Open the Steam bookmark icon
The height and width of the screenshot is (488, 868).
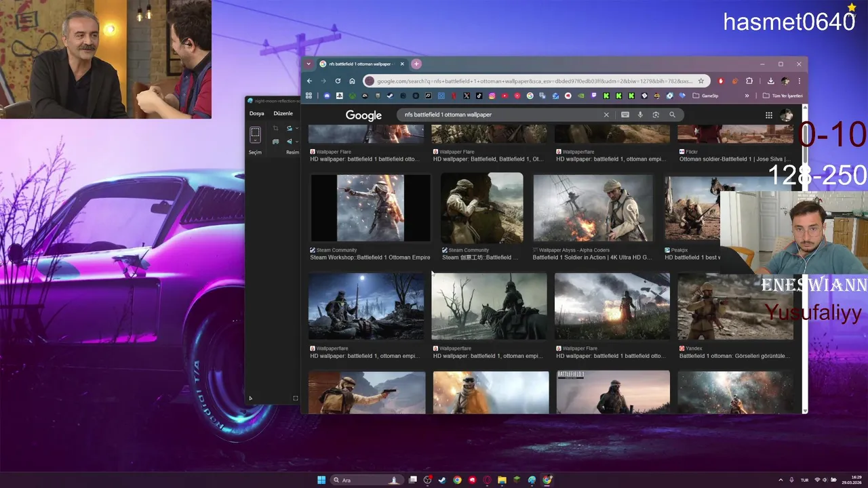coord(391,96)
